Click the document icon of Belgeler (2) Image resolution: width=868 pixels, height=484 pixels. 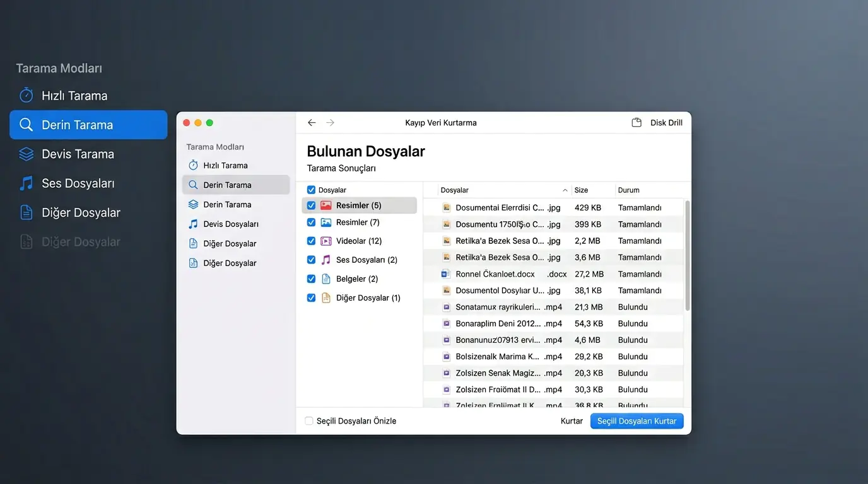[325, 279]
